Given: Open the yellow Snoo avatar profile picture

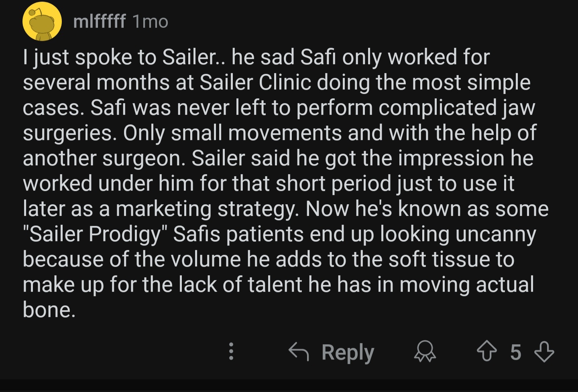Looking at the screenshot, I should (x=42, y=21).
